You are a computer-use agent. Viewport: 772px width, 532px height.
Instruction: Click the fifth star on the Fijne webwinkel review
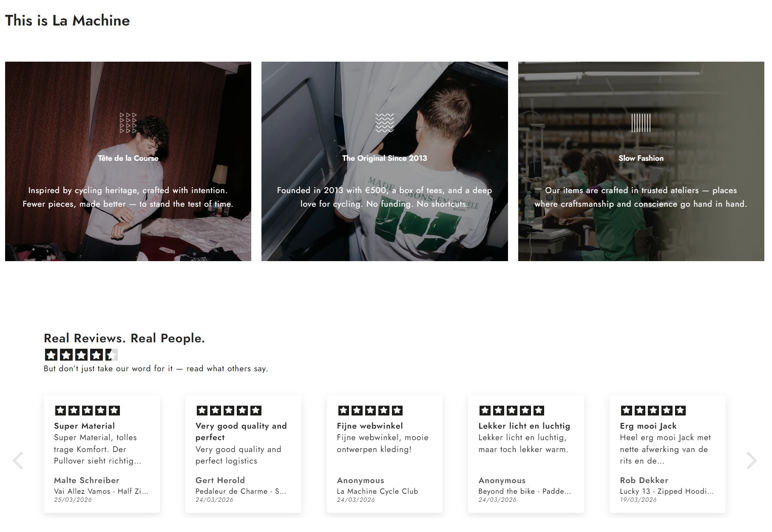point(397,410)
